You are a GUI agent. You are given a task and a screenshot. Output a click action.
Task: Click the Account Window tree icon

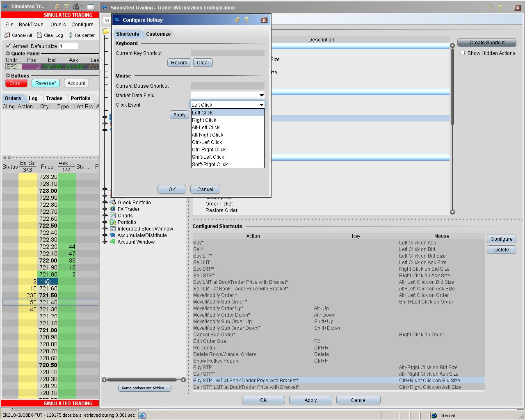(113, 242)
